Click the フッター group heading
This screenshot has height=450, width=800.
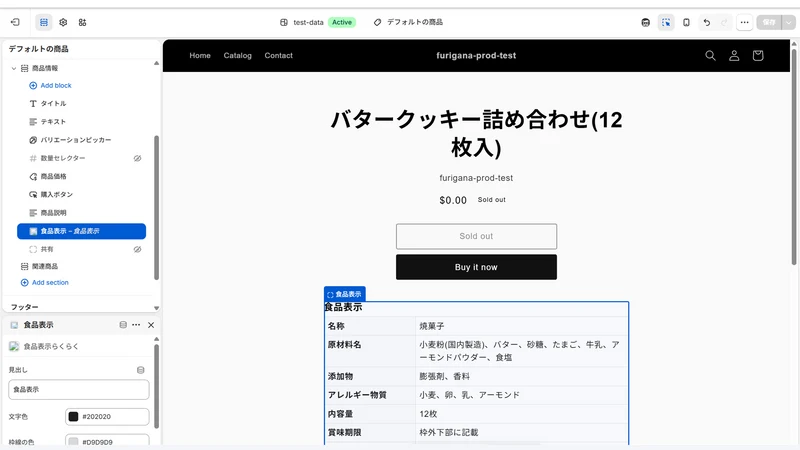click(24, 307)
